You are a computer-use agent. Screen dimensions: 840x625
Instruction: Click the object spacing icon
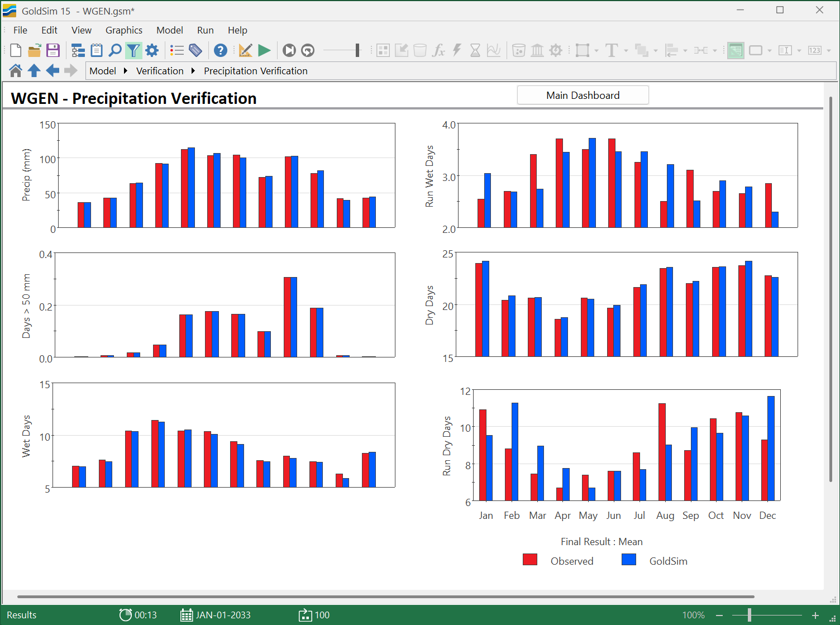701,50
